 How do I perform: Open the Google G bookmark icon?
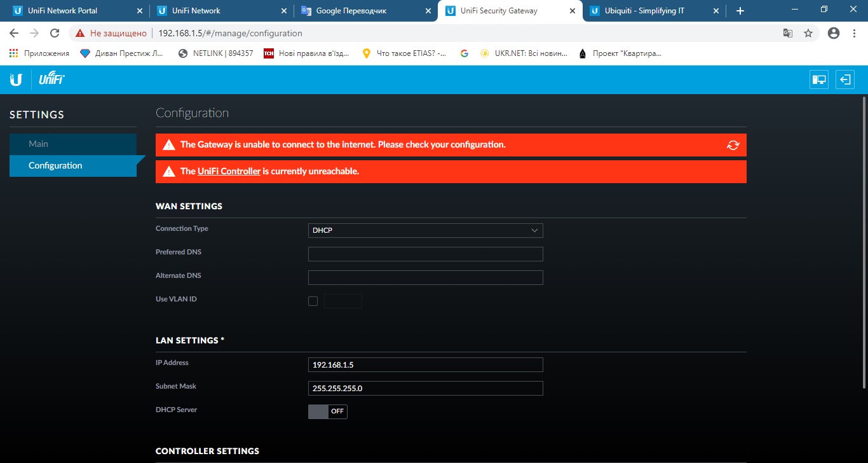(465, 53)
